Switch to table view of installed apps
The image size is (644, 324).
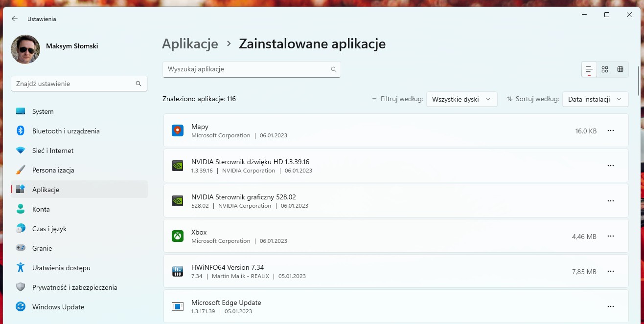(x=620, y=69)
